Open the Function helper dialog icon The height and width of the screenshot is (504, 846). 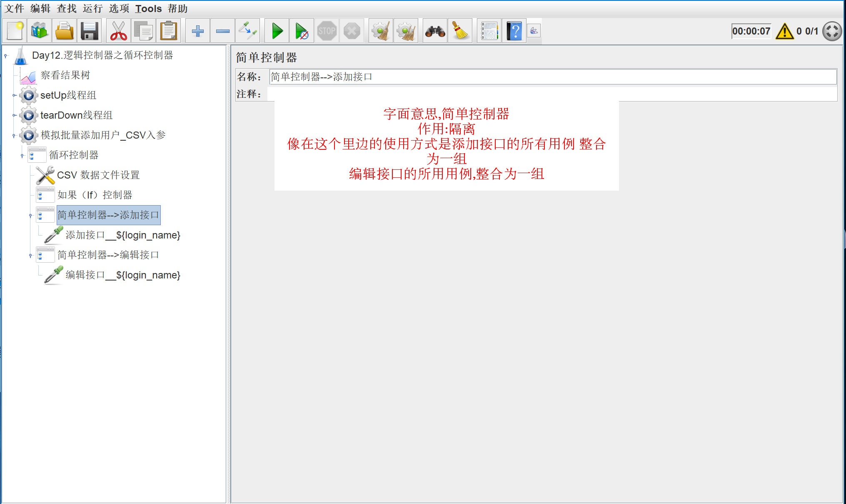point(489,31)
